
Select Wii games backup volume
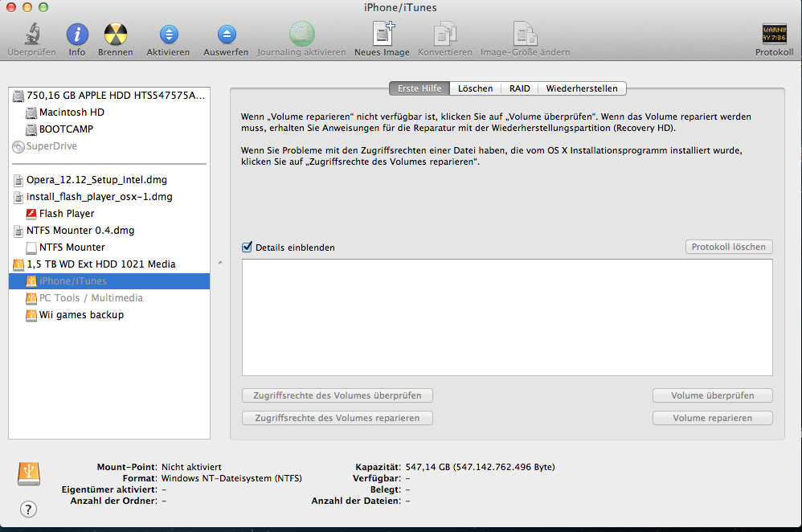(x=81, y=315)
